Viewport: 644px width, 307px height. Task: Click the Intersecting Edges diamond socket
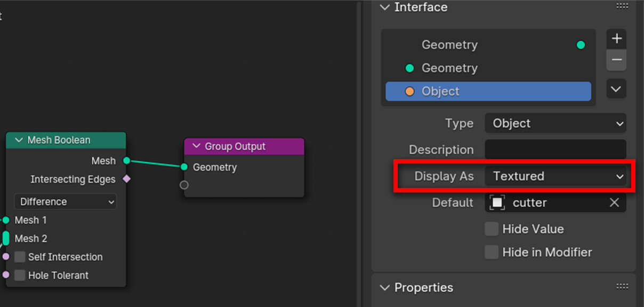(x=126, y=179)
